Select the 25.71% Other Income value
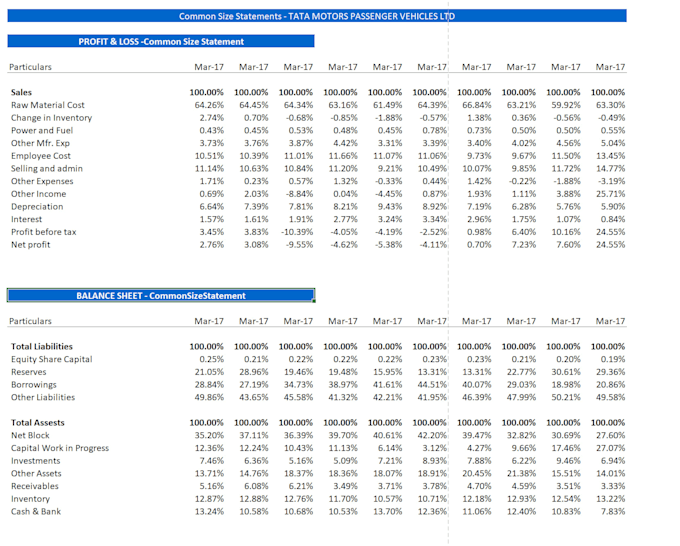The image size is (680, 546). point(610,194)
